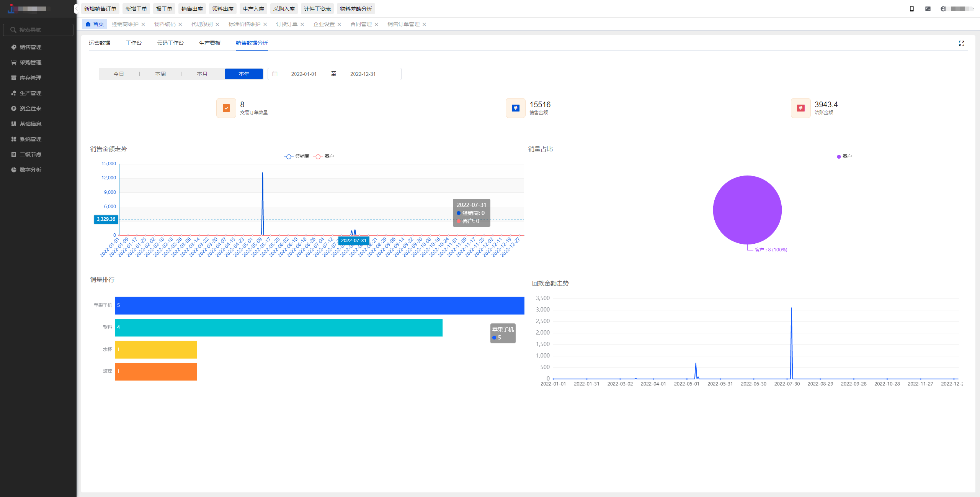The image size is (980, 497).
Task: Click the calendar icon in date range picker
Action: 275,74
